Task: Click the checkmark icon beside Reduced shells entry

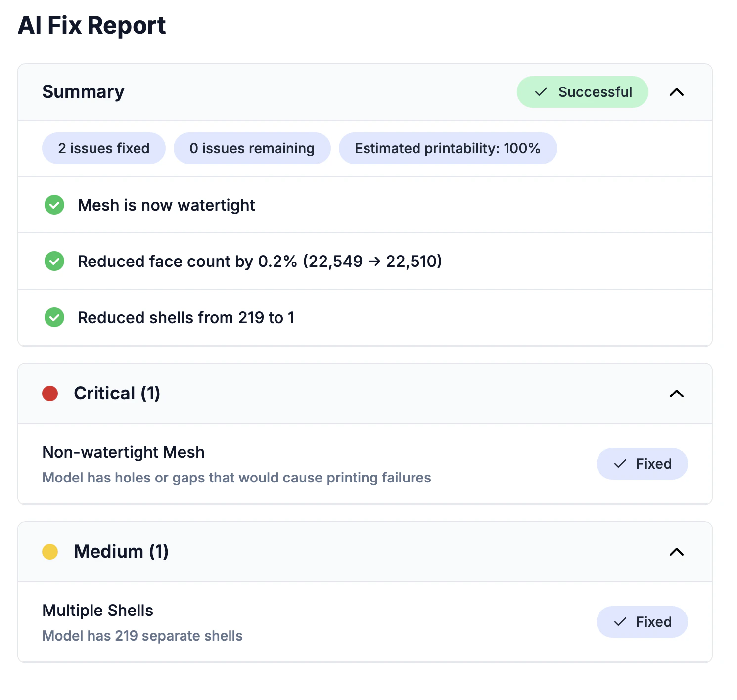Action: point(54,317)
